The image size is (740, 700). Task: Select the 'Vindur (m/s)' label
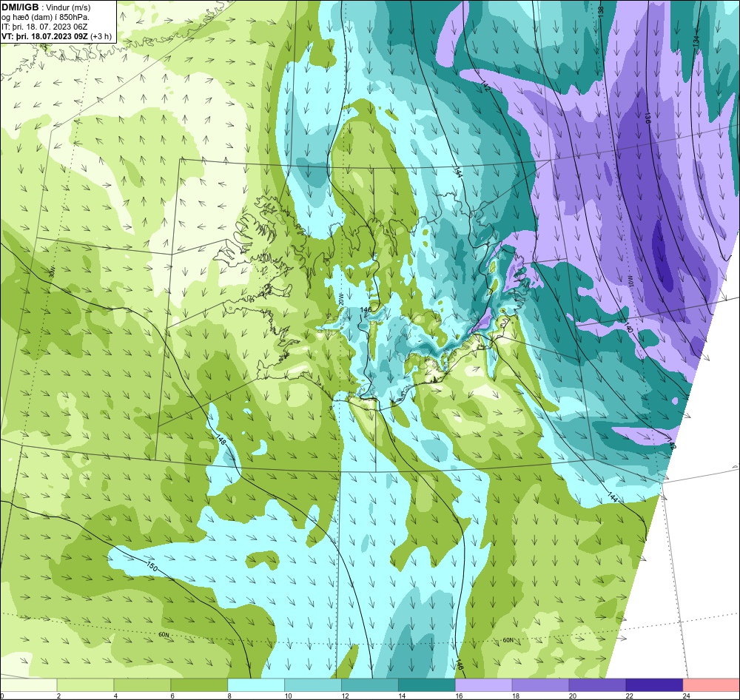[70, 7]
